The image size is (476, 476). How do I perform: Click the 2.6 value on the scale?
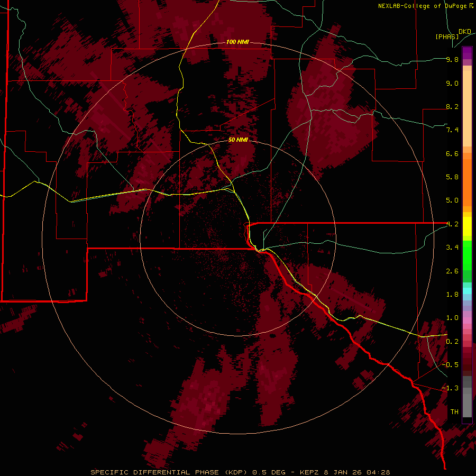click(452, 271)
